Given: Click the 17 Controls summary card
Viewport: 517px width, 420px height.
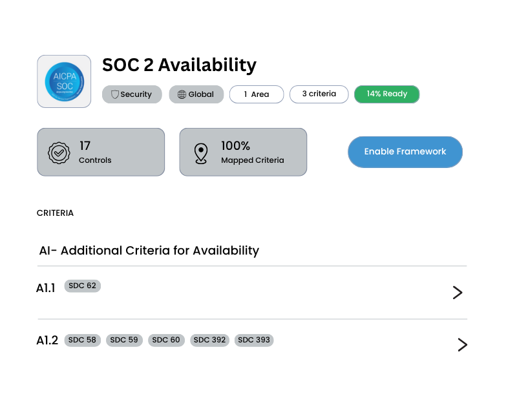Looking at the screenshot, I should pos(101,152).
